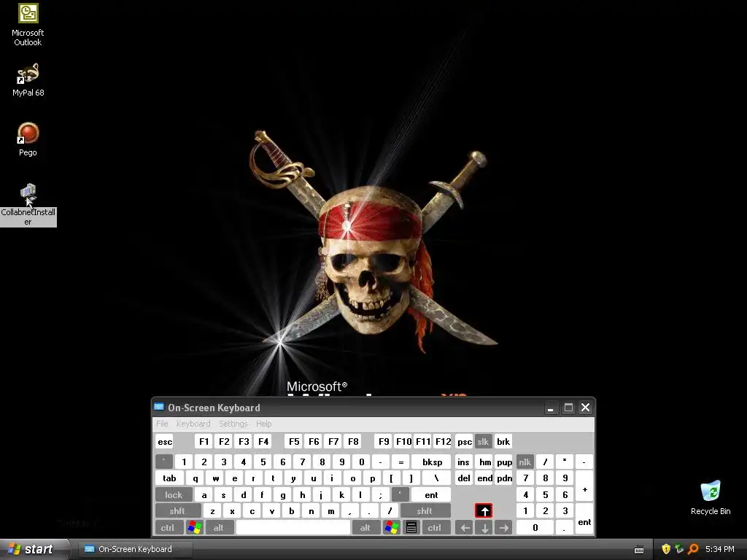Viewport: 747px width, 560px height.
Task: Click the orange magnifier tray icon
Action: (693, 549)
